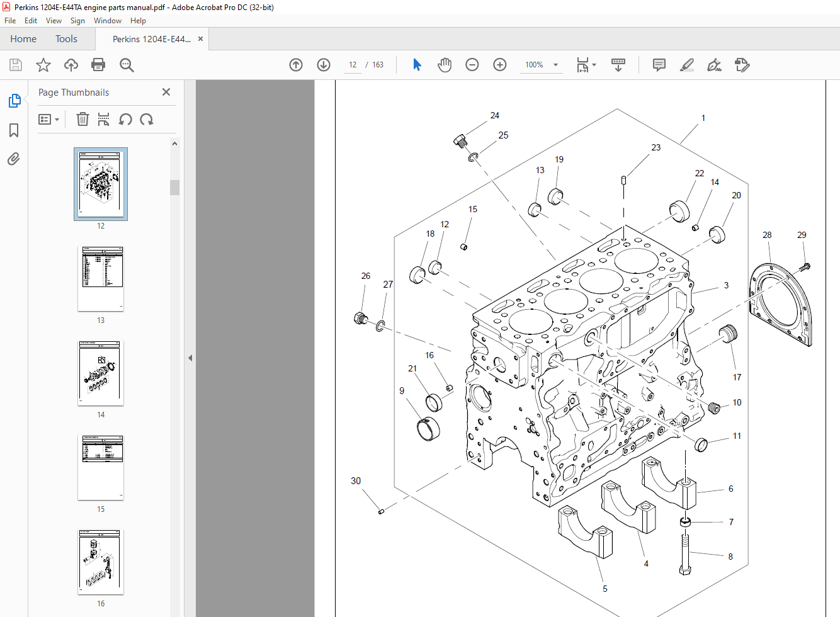Click the page number input field
The height and width of the screenshot is (617, 840).
click(x=353, y=65)
